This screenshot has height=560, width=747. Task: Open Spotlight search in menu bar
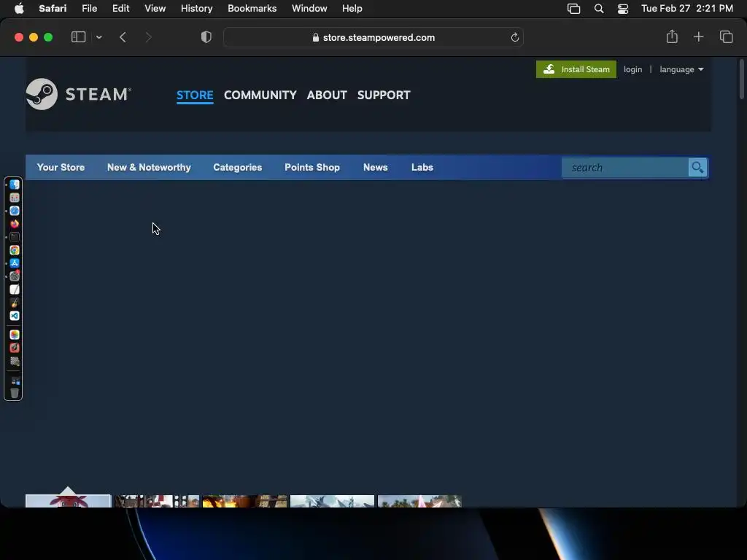coord(599,9)
